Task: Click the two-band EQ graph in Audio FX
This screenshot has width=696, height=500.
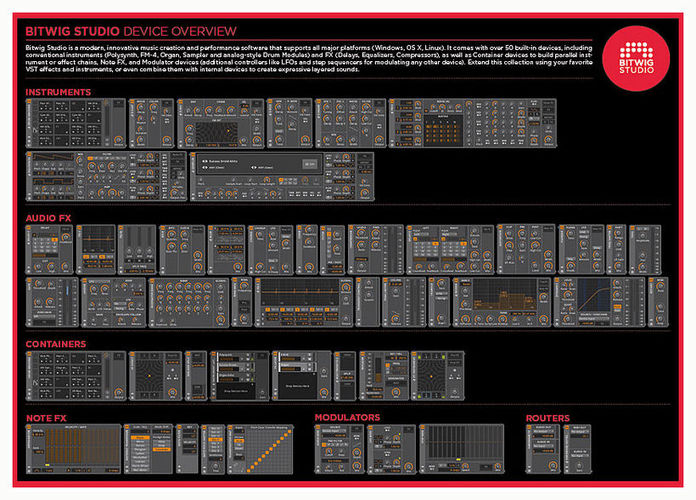Action: click(99, 239)
